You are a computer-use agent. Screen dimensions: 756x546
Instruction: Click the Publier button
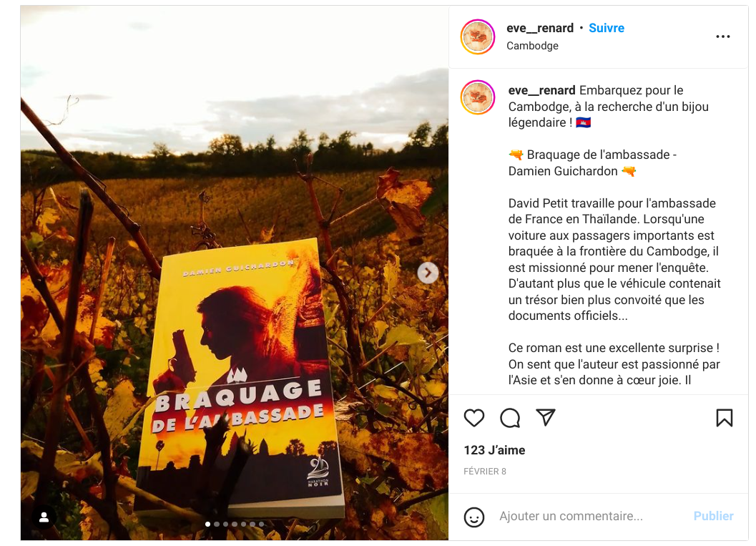(713, 516)
